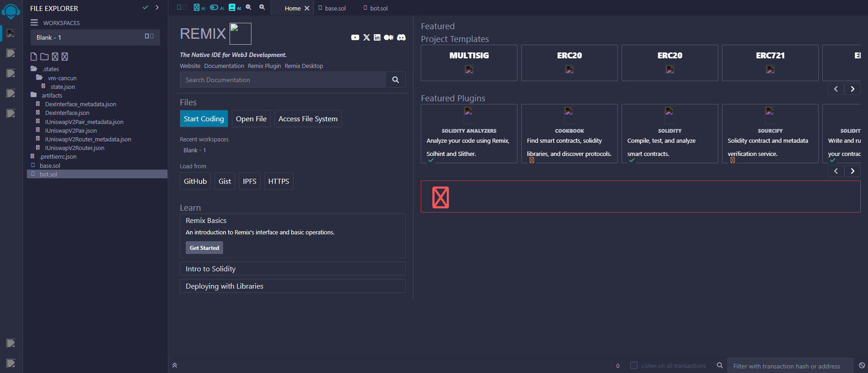
Task: Open Remix Discord icon
Action: (401, 37)
